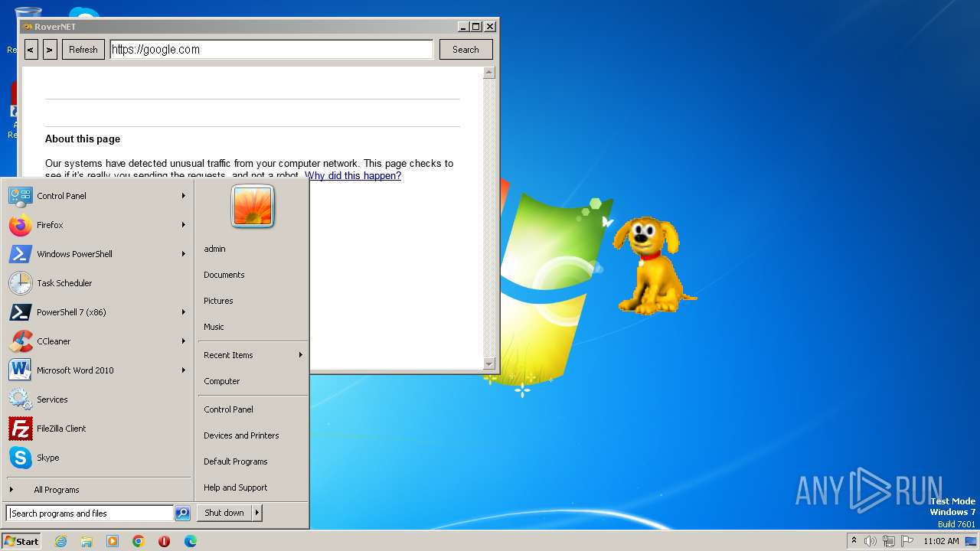Click the user account picture
Image resolution: width=980 pixels, height=551 pixels.
coord(253,207)
